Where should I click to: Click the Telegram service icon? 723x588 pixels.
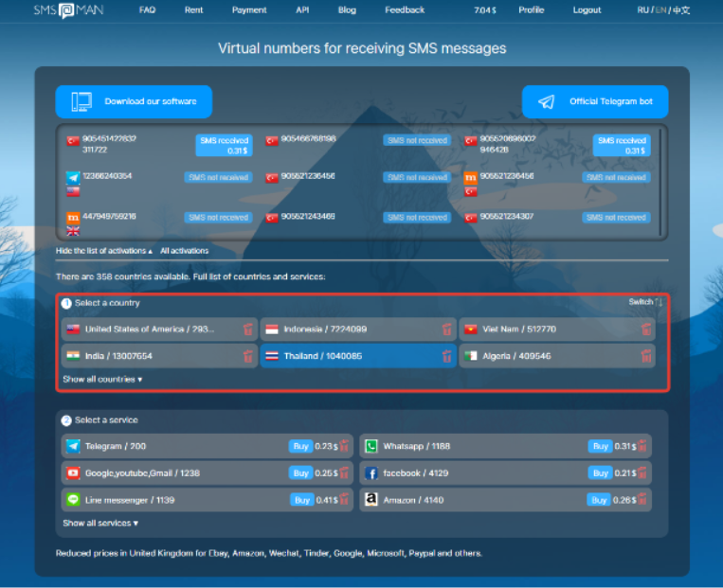[x=73, y=446]
